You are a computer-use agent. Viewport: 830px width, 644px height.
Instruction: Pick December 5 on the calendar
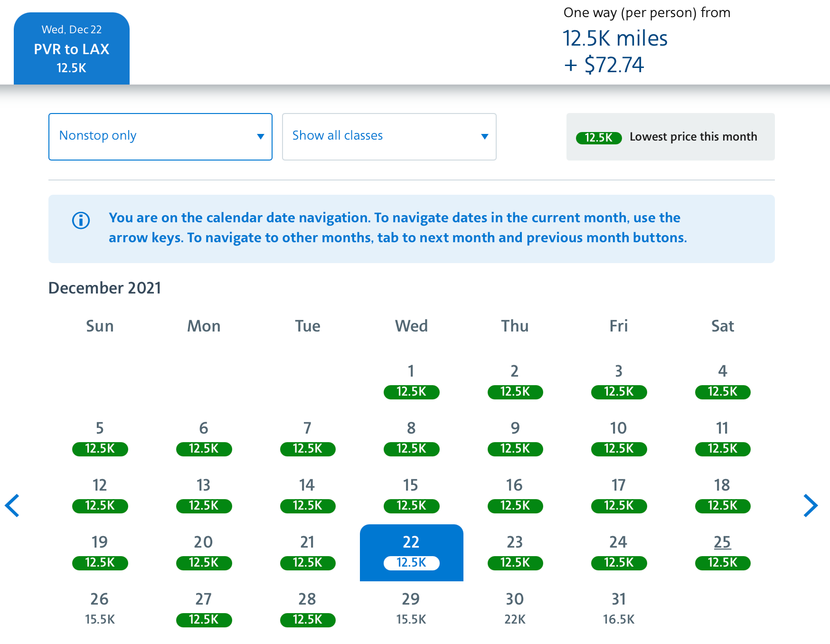tap(100, 438)
